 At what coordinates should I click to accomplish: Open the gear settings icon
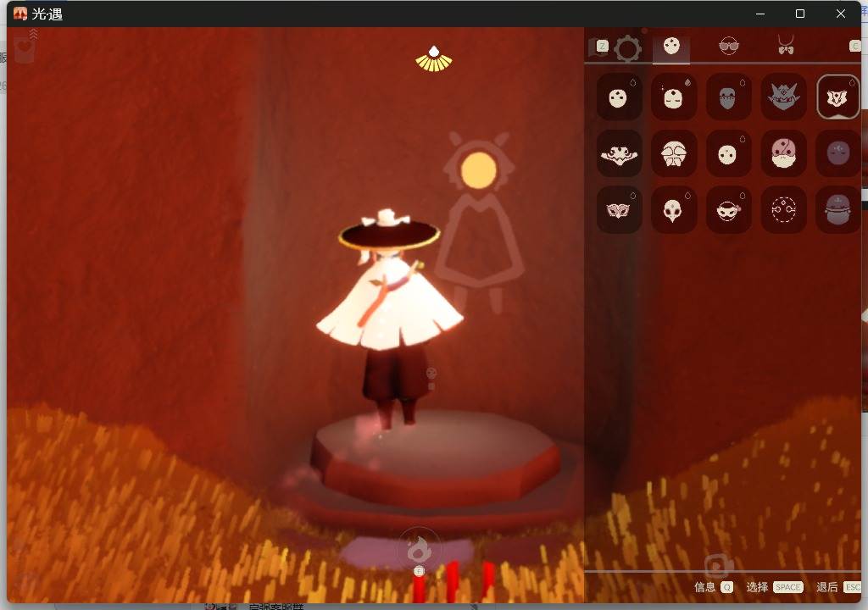pos(628,48)
